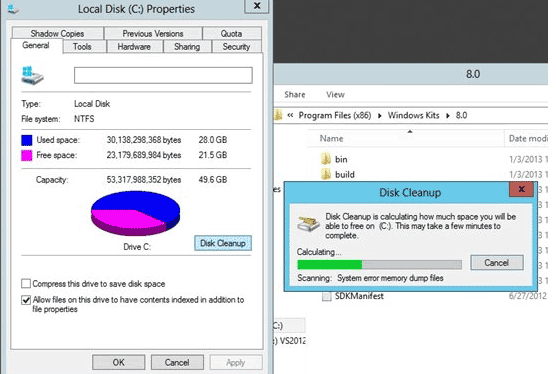
Task: Click Program Files (x86) in address bar
Action: [335, 115]
